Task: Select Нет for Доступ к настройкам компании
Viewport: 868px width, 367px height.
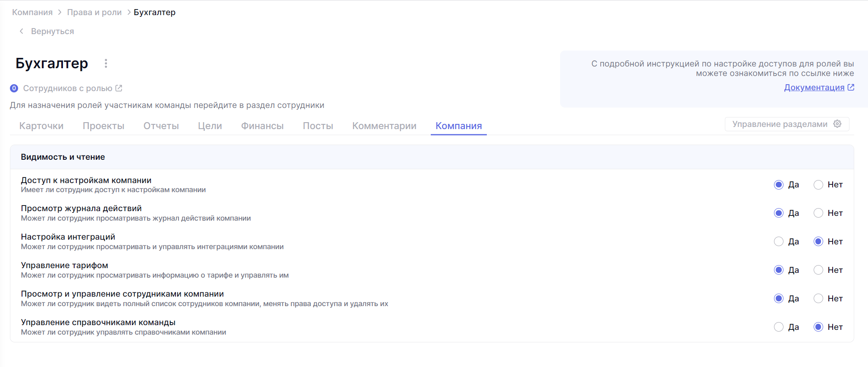Action: tap(818, 185)
